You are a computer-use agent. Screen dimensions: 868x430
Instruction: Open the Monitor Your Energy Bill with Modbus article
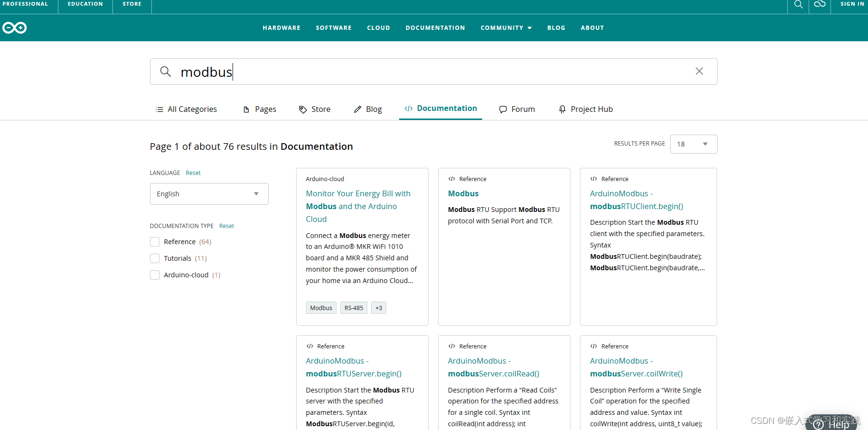358,206
